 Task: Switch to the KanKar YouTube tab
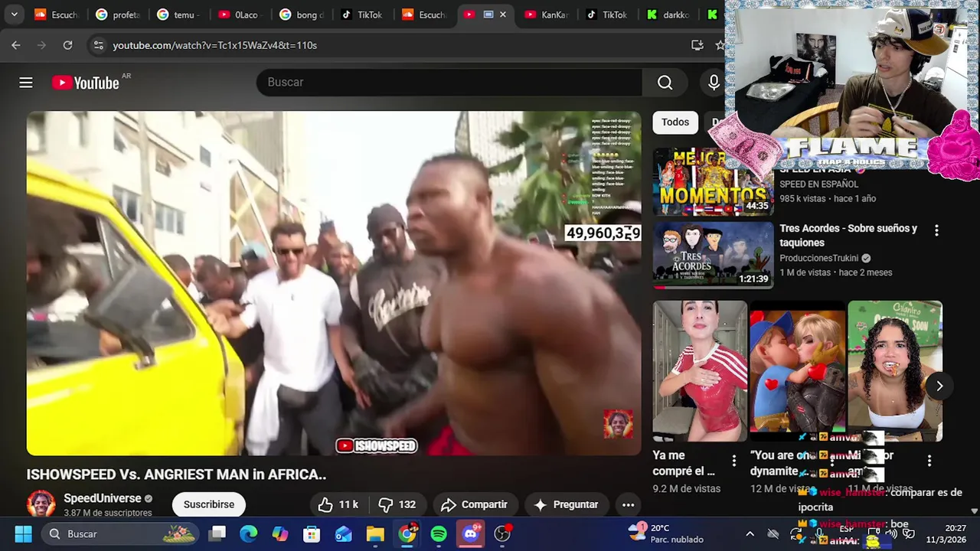[545, 15]
